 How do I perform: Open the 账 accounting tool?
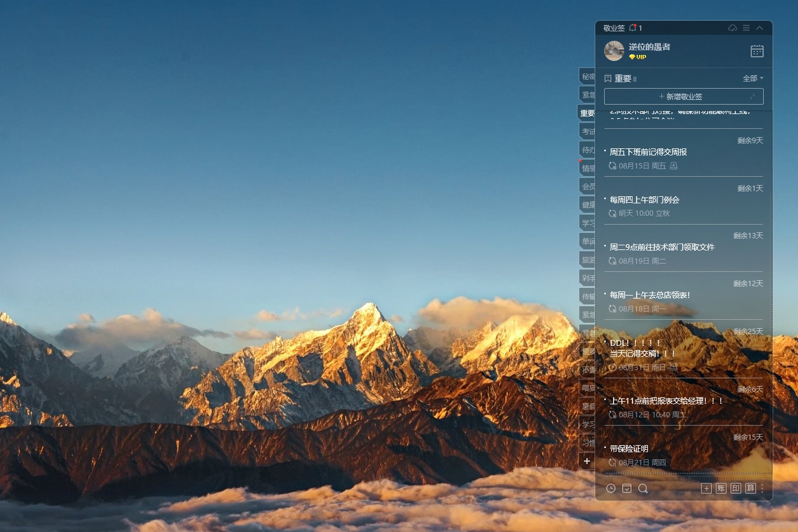(721, 488)
